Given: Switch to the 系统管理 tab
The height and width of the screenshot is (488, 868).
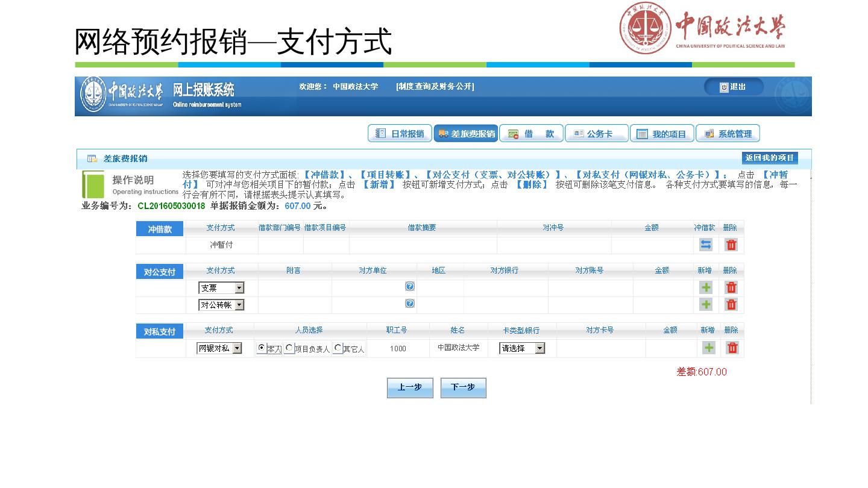Looking at the screenshot, I should click(x=728, y=134).
